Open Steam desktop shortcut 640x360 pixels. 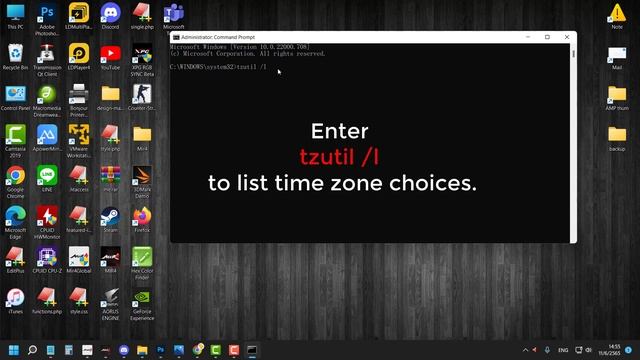click(110, 220)
